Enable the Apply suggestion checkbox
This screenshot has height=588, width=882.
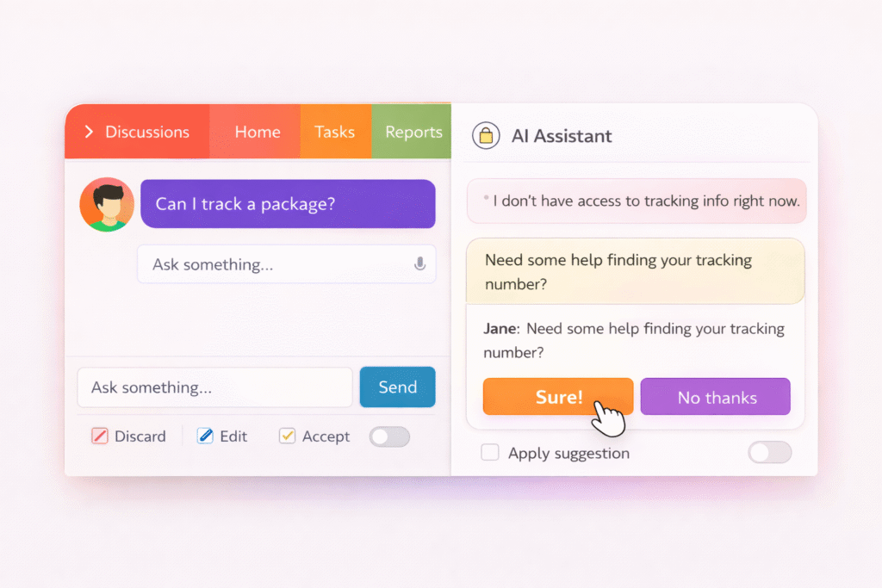pos(490,452)
